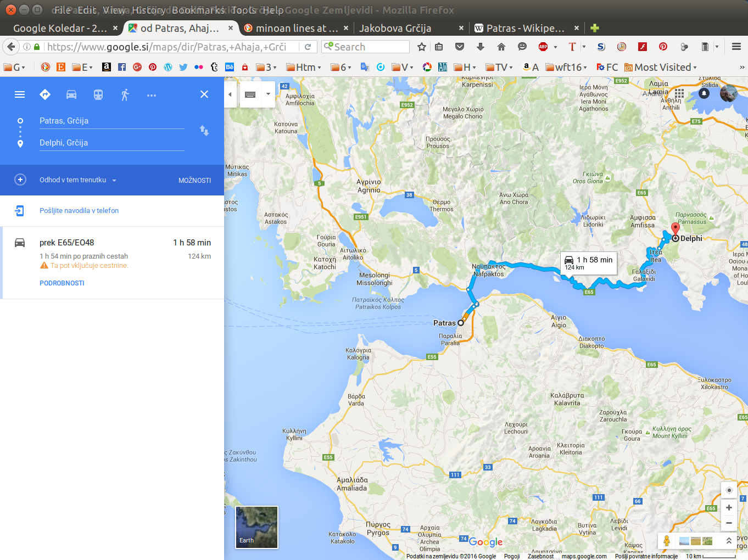The height and width of the screenshot is (560, 748).
Task: Switch to 'Jakobova Grčija' tab
Action: coord(395,28)
